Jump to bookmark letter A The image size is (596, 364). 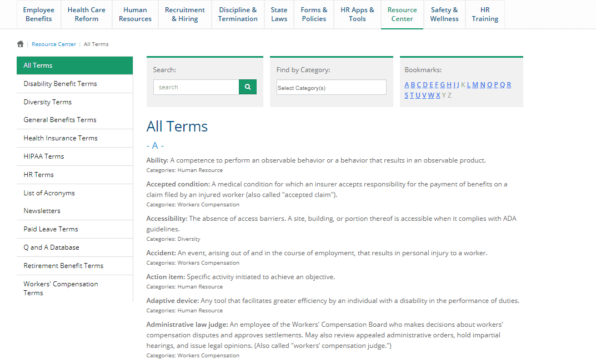pyautogui.click(x=407, y=85)
